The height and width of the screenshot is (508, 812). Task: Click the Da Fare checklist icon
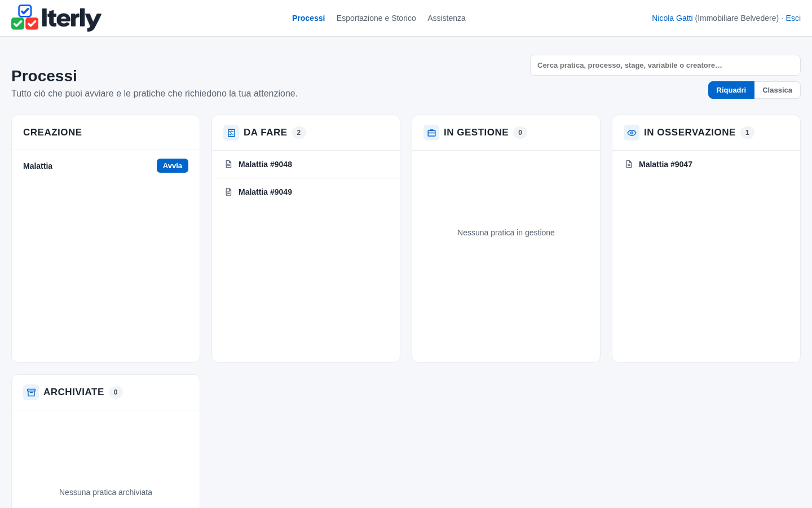point(231,133)
